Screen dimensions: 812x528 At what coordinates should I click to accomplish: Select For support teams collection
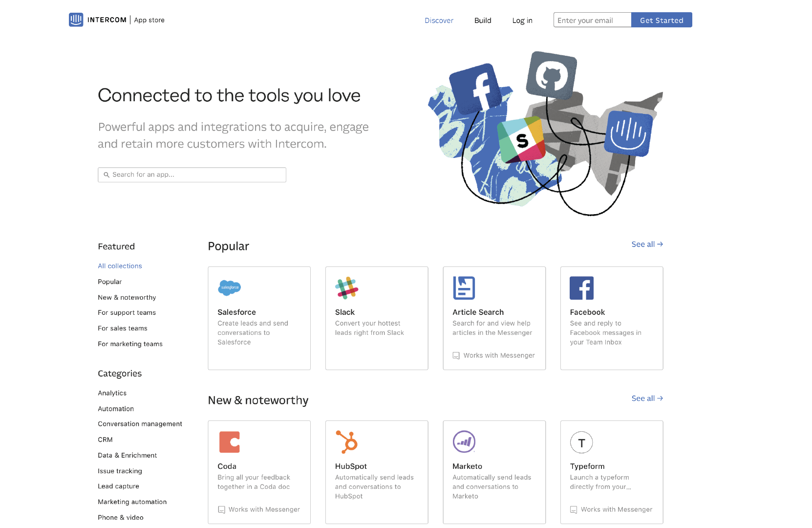(x=127, y=313)
